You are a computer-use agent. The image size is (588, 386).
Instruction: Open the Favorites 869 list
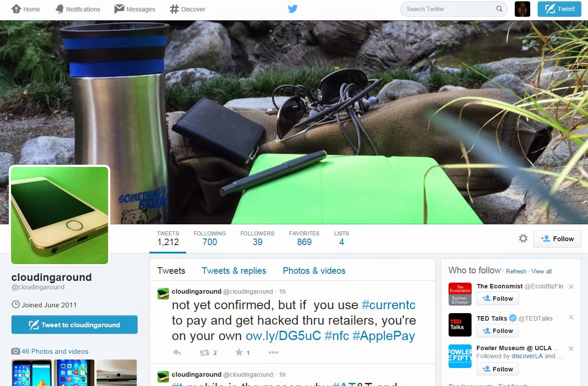pos(304,238)
